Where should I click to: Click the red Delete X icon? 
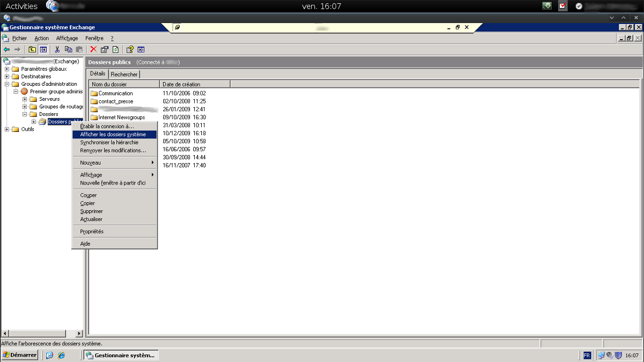click(x=93, y=49)
